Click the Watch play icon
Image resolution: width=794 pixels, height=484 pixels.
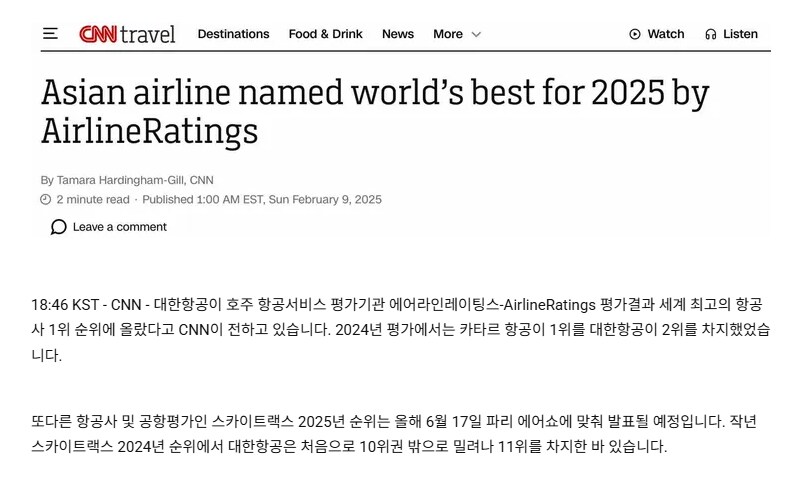coord(634,34)
